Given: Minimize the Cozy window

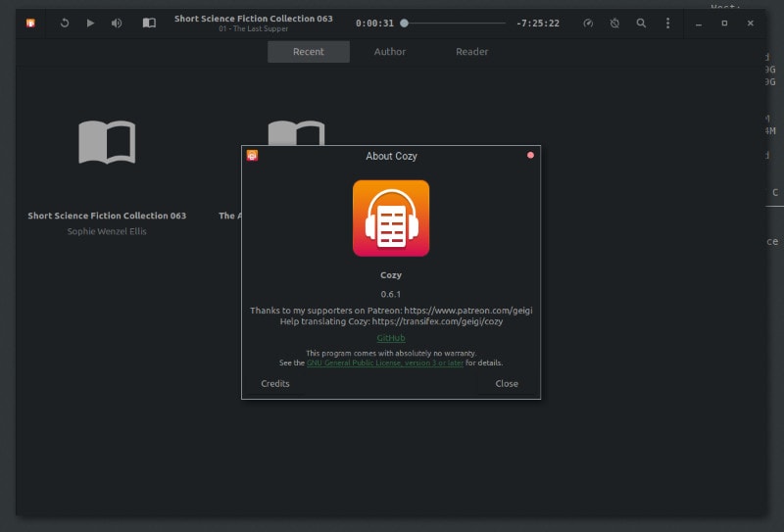Looking at the screenshot, I should (x=699, y=24).
